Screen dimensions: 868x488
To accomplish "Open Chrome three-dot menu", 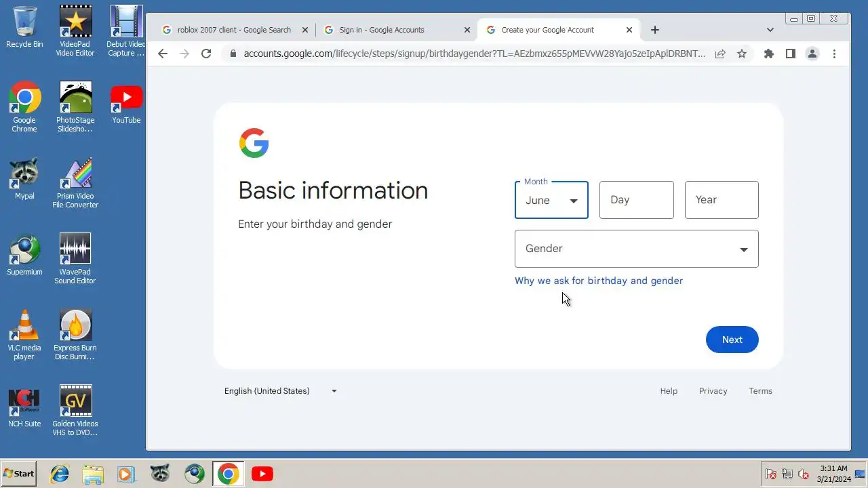I will coord(834,54).
